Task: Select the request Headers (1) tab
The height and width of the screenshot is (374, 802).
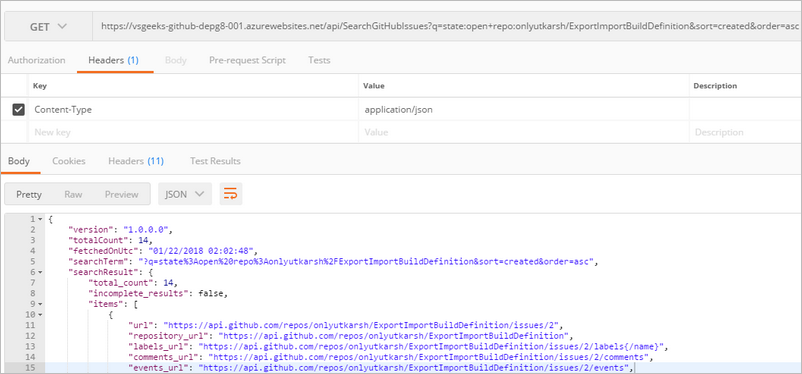Action: point(114,60)
